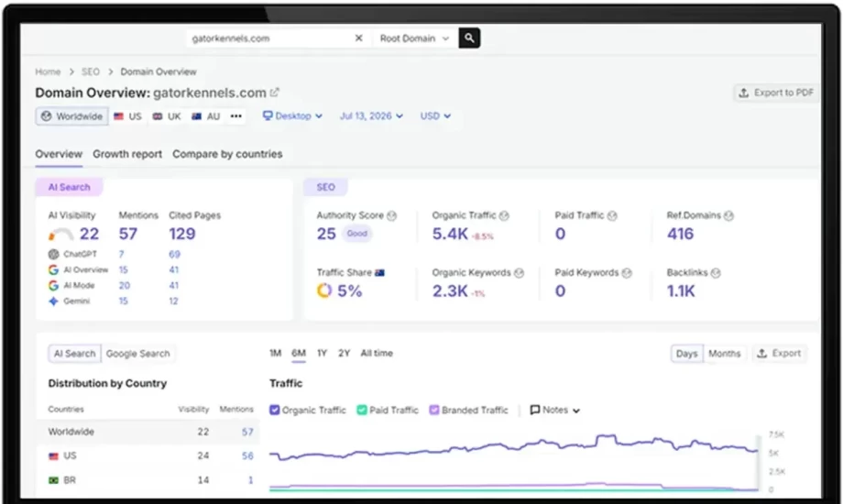Open the Desktop device dropdown

coord(292,116)
